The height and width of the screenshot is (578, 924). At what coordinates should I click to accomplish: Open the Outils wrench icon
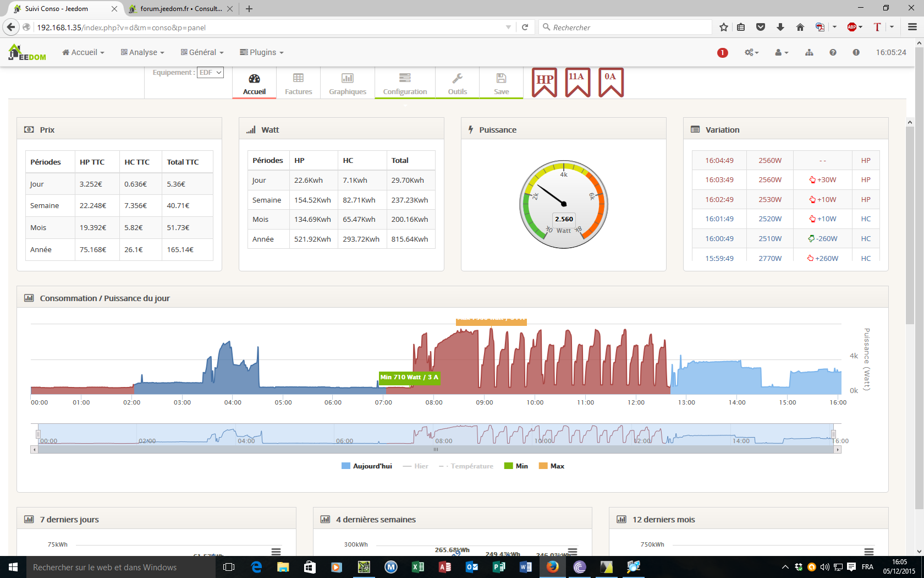point(457,78)
